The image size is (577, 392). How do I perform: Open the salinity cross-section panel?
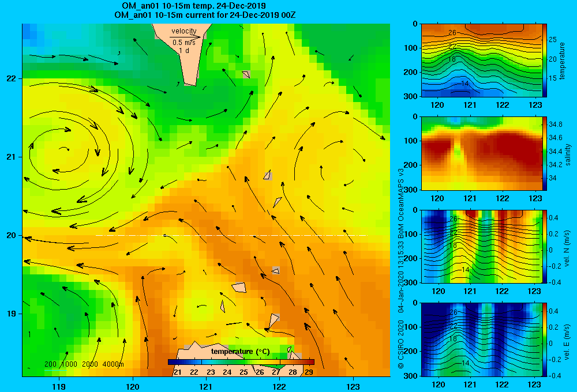pyautogui.click(x=481, y=153)
